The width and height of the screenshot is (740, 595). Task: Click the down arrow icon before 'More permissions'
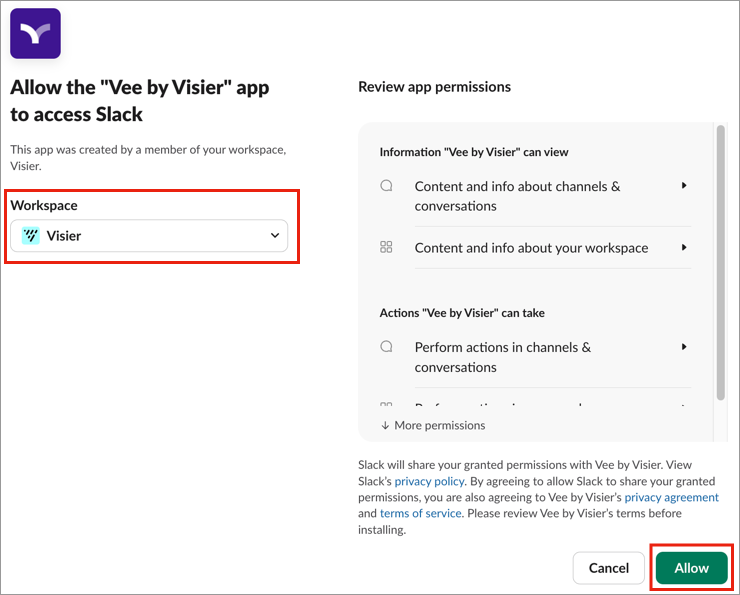click(385, 425)
